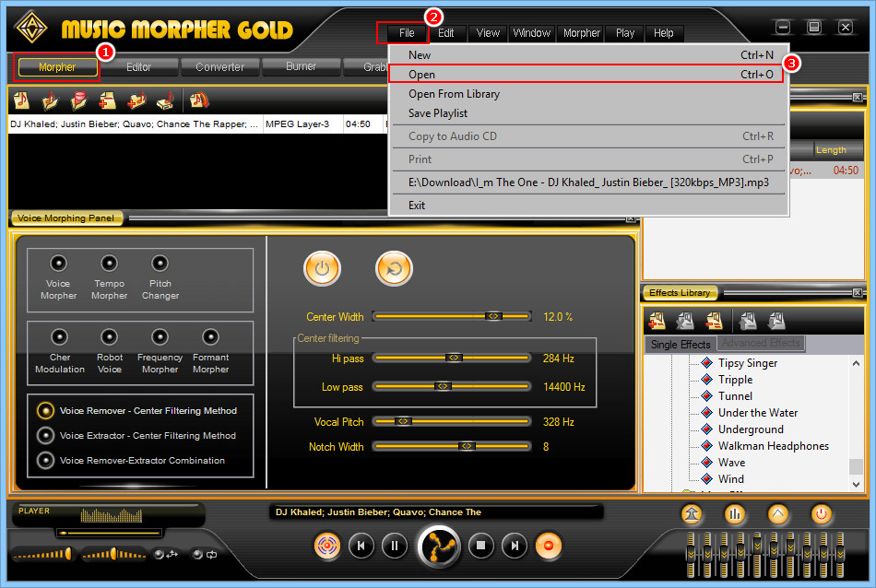This screenshot has width=876, height=588.
Task: Click the new playlist music-note icon
Action: [21, 100]
